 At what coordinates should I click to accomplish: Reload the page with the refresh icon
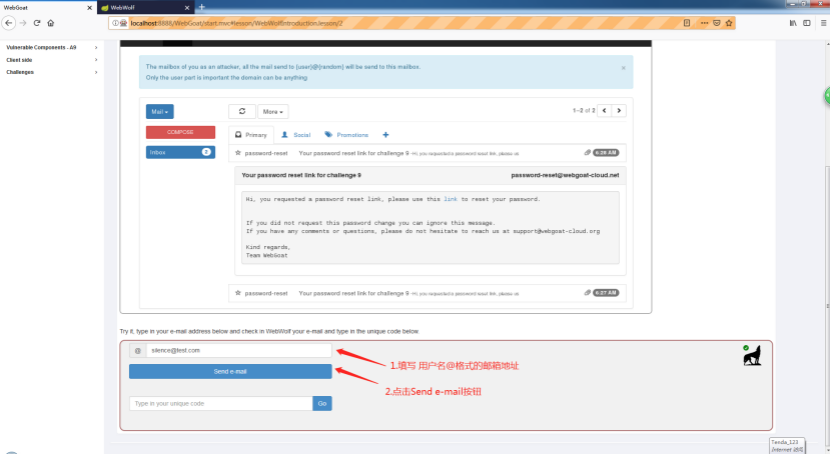37,23
